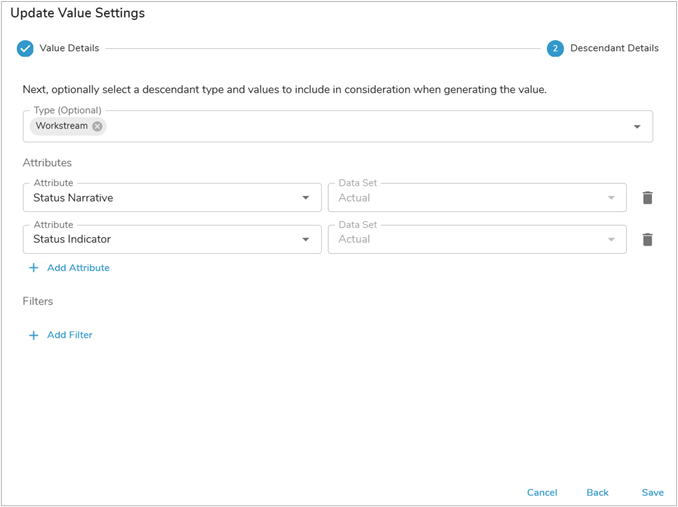Remove the Workstream chip using its x icon
The image size is (678, 507).
(97, 126)
